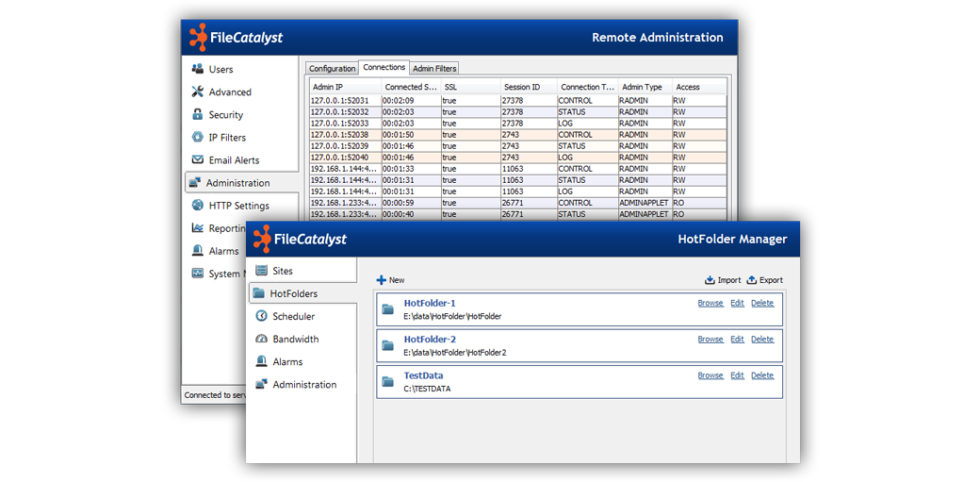Select Alarms icon in HotFolder Manager
The width and height of the screenshot is (980, 482).
(x=261, y=361)
